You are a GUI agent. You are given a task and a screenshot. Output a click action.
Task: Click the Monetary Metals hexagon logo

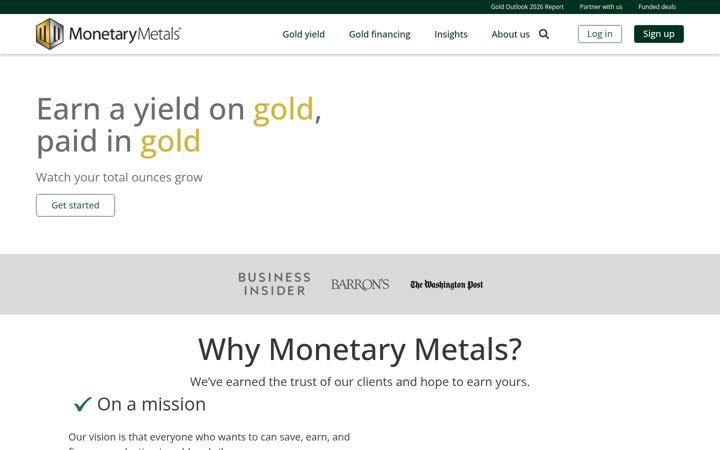click(50, 34)
